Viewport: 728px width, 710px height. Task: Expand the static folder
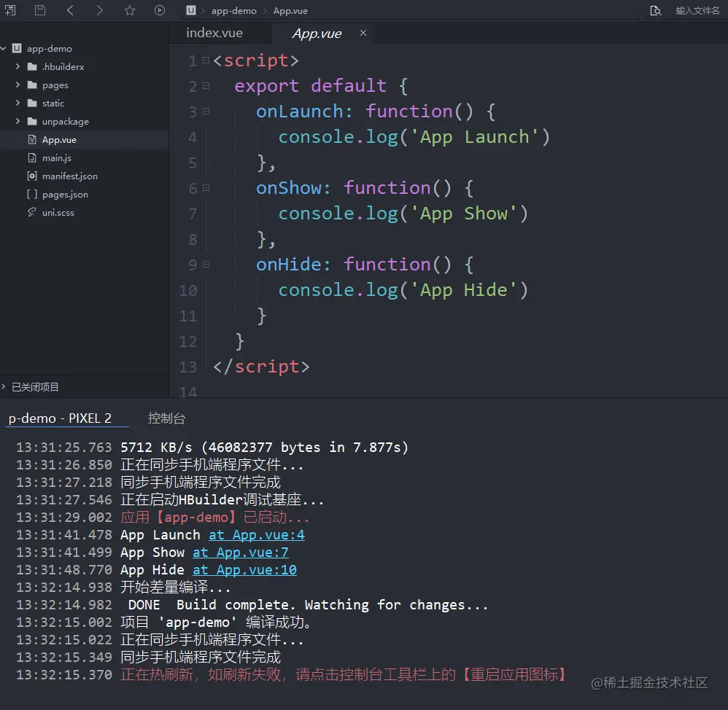18,103
